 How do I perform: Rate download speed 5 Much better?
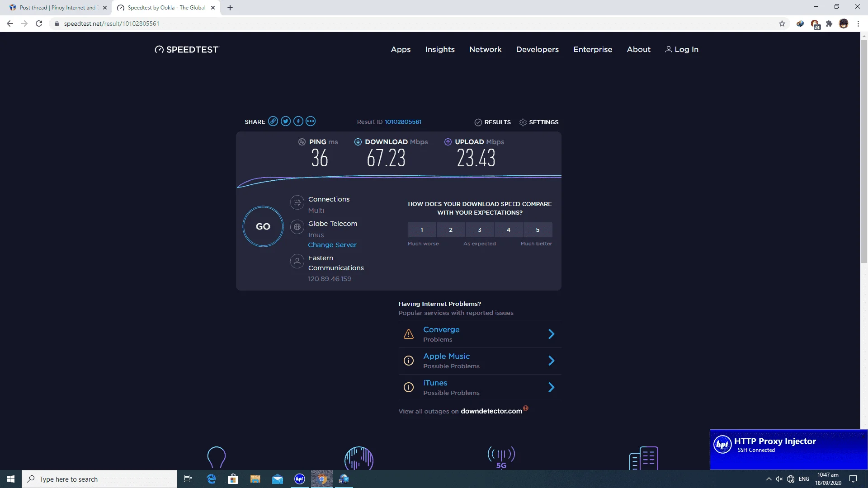coord(538,230)
